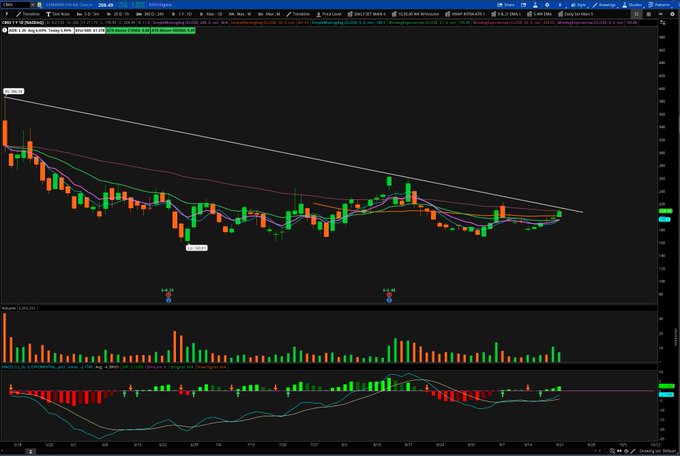Click the first blue event marker below earnings
This screenshot has height=456, width=680.
pos(168,300)
